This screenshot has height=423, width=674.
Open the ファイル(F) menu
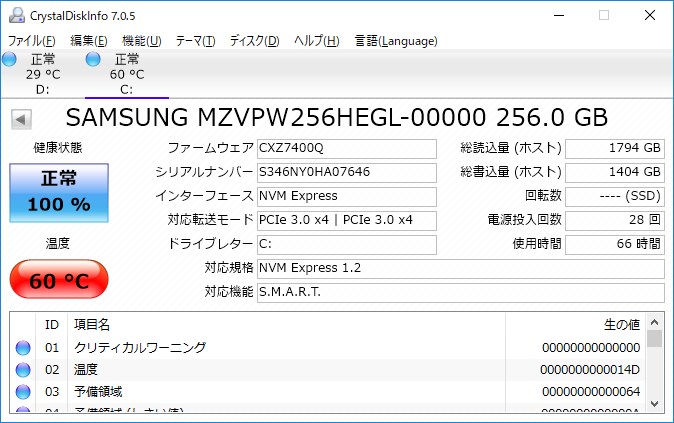(x=32, y=41)
